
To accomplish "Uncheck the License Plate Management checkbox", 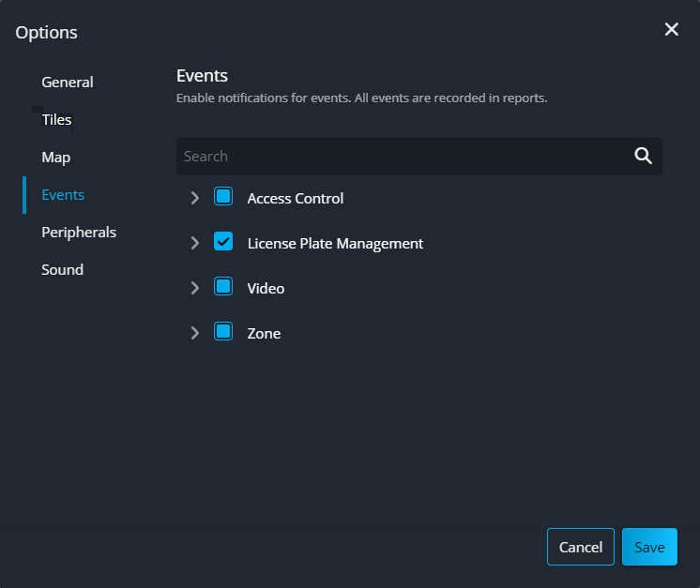I will 223,242.
